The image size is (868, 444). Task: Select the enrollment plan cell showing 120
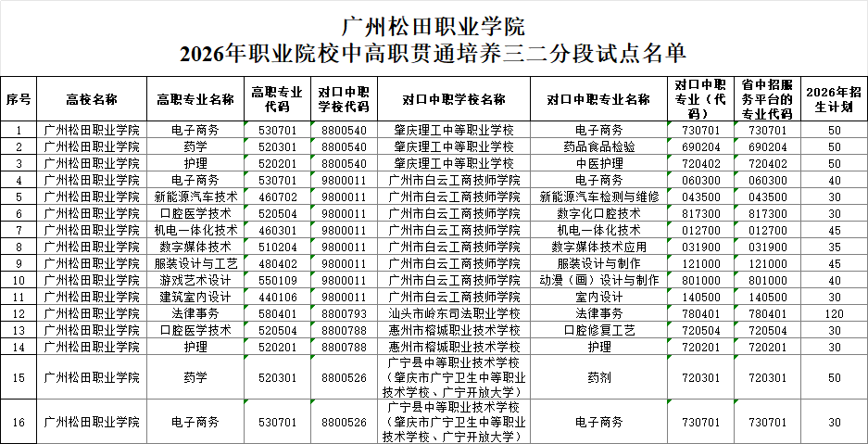tap(834, 313)
